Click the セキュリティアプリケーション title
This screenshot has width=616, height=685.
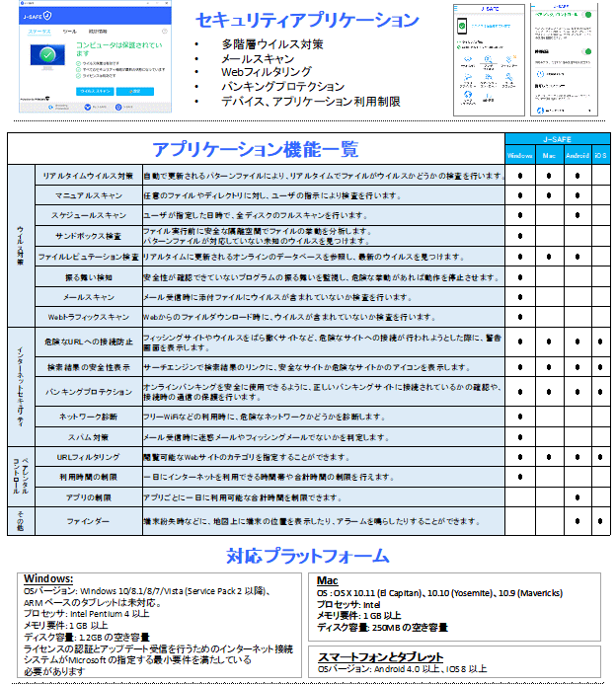click(307, 21)
